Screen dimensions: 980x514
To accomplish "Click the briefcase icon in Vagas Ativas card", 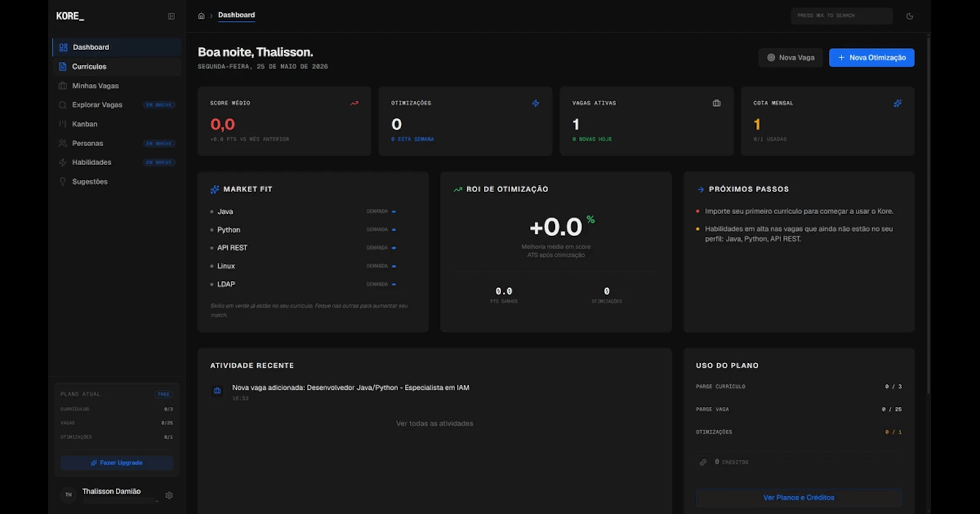I will [x=717, y=103].
